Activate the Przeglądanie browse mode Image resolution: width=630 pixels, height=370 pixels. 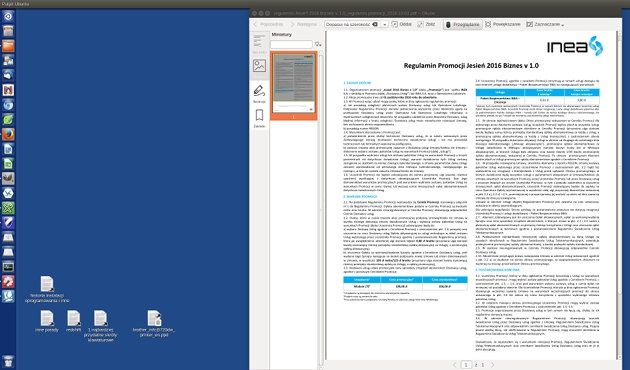pyautogui.click(x=462, y=25)
